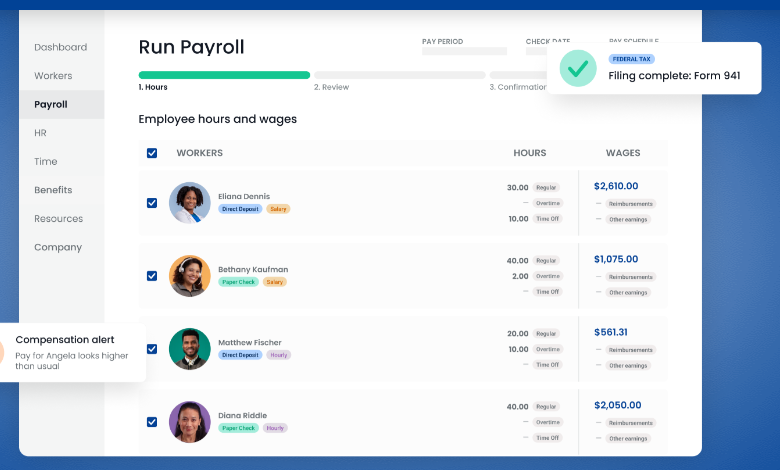Click Eliana Dennis's 30.00 regular hours
The height and width of the screenshot is (470, 780).
[x=517, y=188]
